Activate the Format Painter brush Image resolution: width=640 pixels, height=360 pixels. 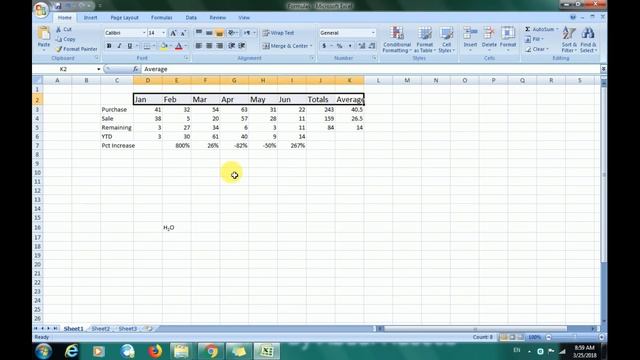coord(76,49)
